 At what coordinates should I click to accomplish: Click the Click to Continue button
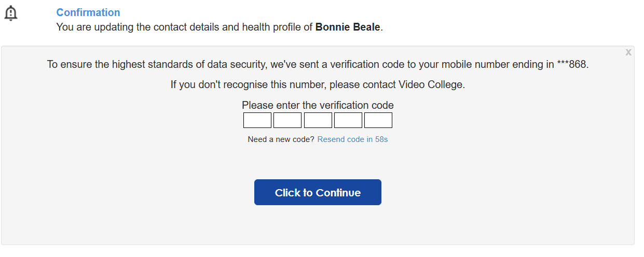(x=318, y=192)
